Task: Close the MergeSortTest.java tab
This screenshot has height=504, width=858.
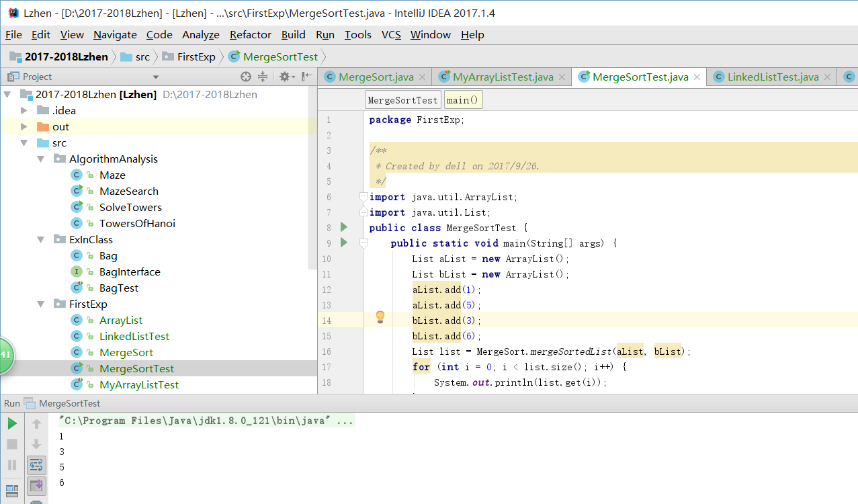Action: click(x=697, y=77)
